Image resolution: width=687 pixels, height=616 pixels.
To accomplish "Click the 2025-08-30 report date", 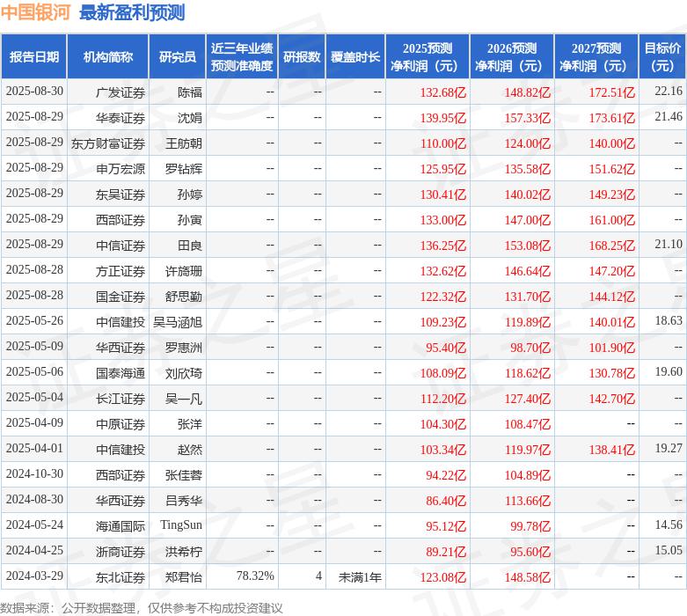I will point(34,91).
